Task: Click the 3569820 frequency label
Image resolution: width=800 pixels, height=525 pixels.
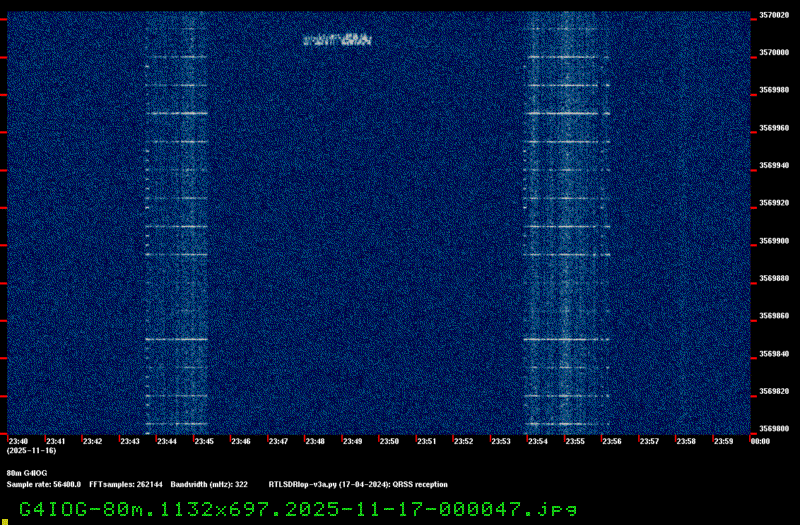Action: coord(774,391)
